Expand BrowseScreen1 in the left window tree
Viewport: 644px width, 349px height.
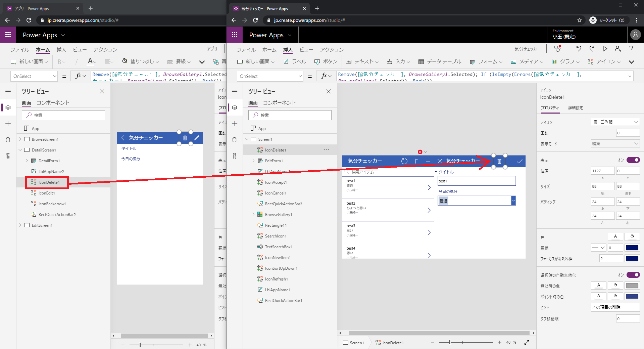pos(20,139)
